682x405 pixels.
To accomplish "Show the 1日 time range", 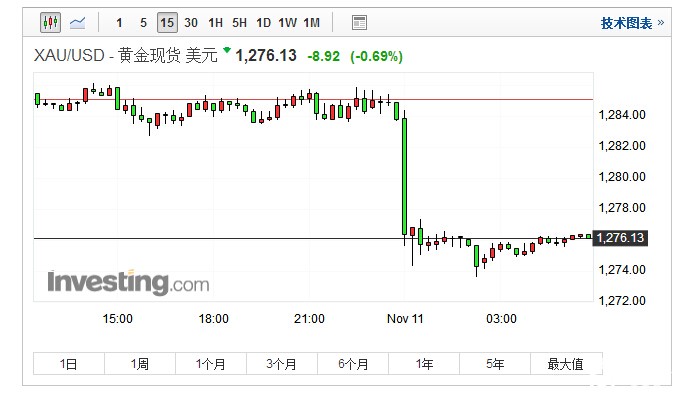I will 68,364.
